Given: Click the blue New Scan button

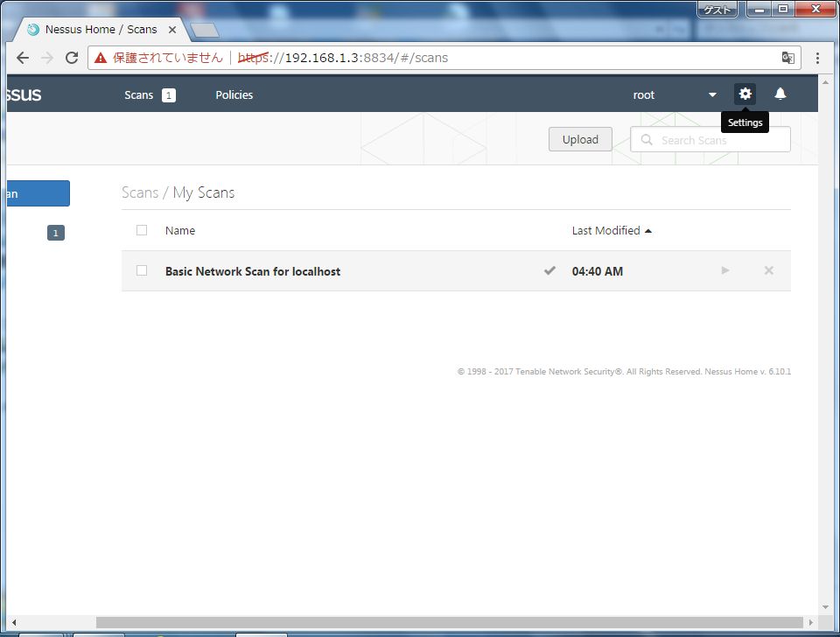Looking at the screenshot, I should pyautogui.click(x=38, y=193).
